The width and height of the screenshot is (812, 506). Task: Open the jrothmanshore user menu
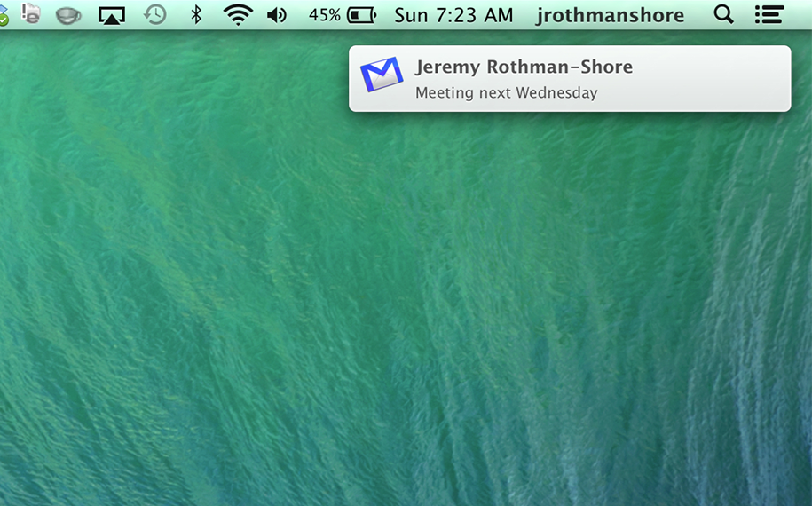(x=610, y=16)
